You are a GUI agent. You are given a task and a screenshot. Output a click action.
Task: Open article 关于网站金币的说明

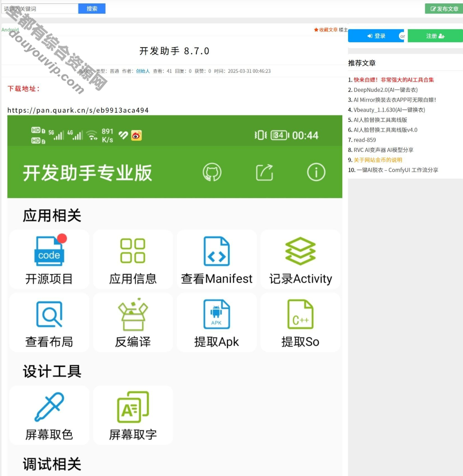click(378, 160)
